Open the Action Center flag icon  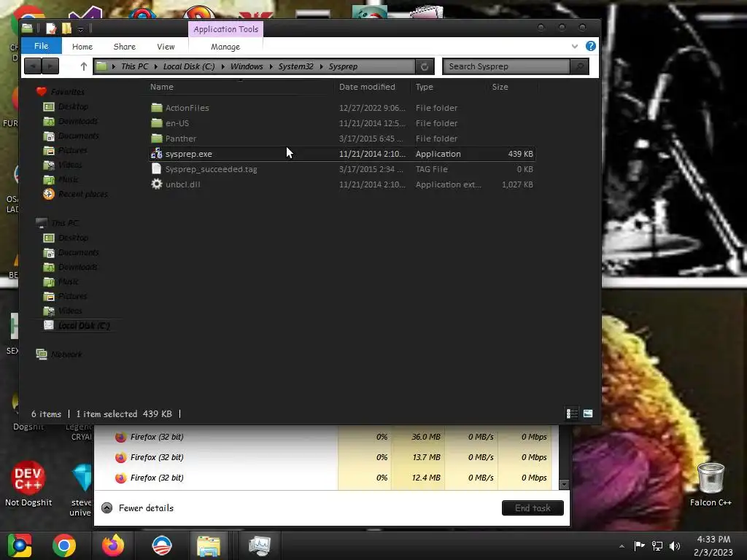tap(639, 545)
